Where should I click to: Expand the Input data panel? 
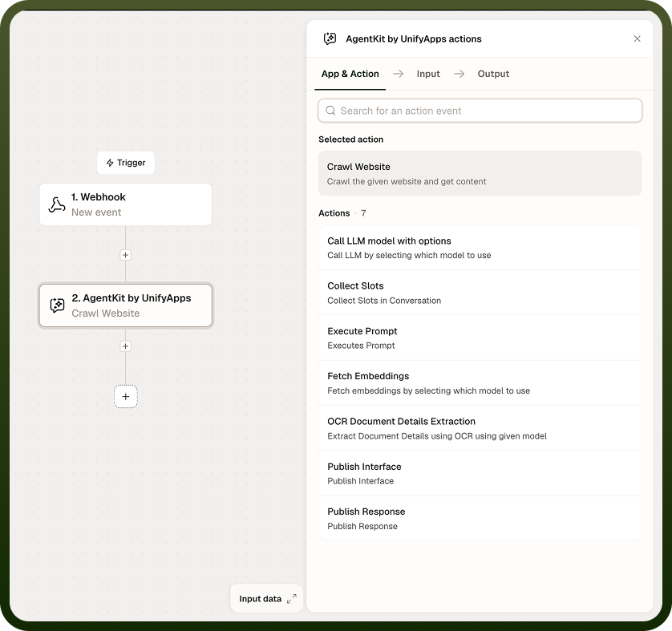tap(291, 599)
